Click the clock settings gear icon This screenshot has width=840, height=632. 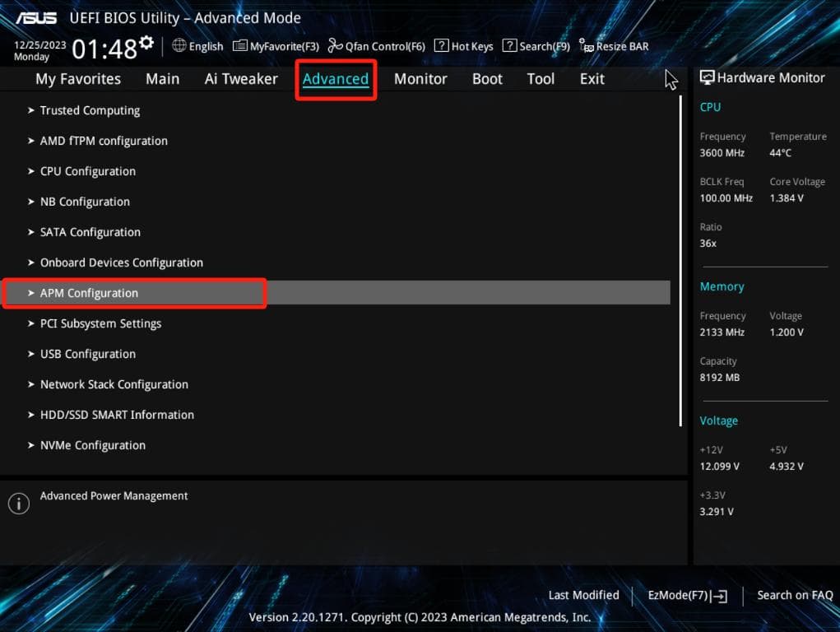pyautogui.click(x=146, y=43)
